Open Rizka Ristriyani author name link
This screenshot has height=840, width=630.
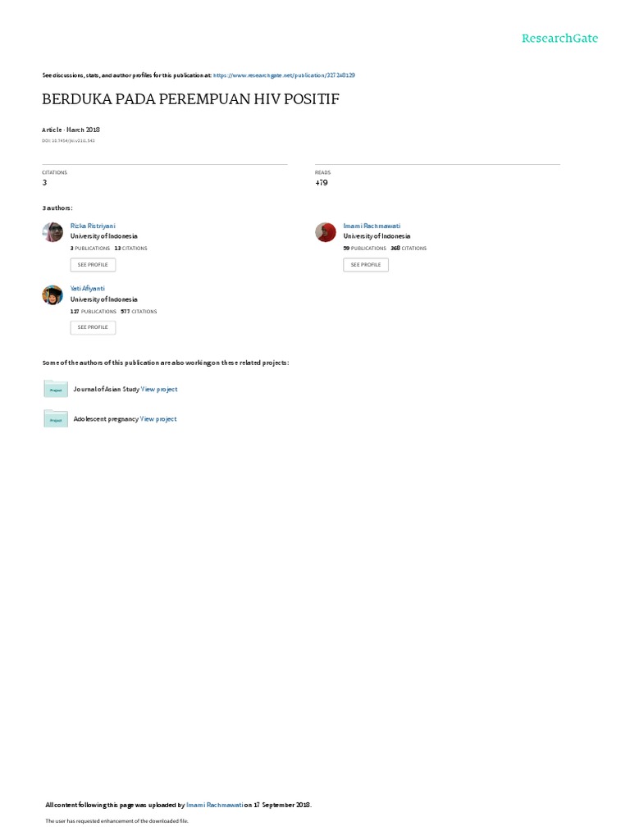pyautogui.click(x=93, y=226)
